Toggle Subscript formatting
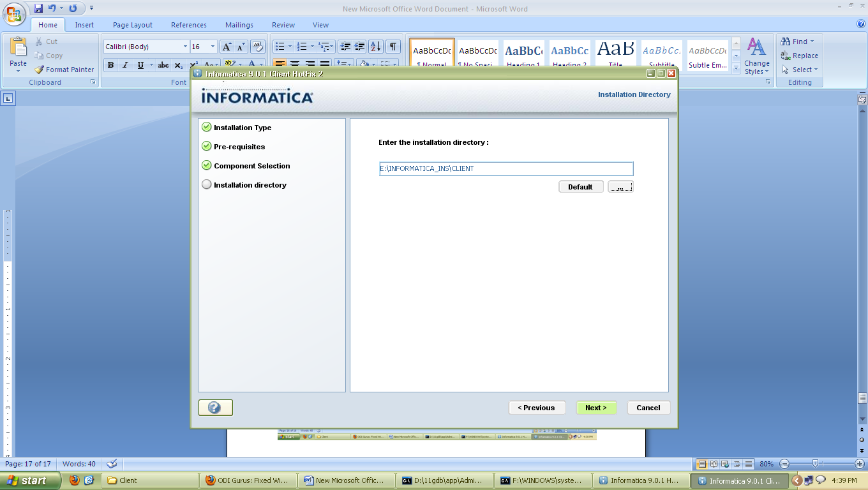The height and width of the screenshot is (490, 868). click(x=178, y=65)
